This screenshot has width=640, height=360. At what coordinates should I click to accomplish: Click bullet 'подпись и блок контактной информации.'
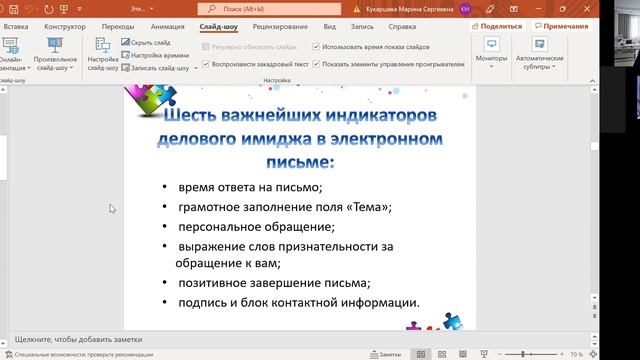(299, 303)
